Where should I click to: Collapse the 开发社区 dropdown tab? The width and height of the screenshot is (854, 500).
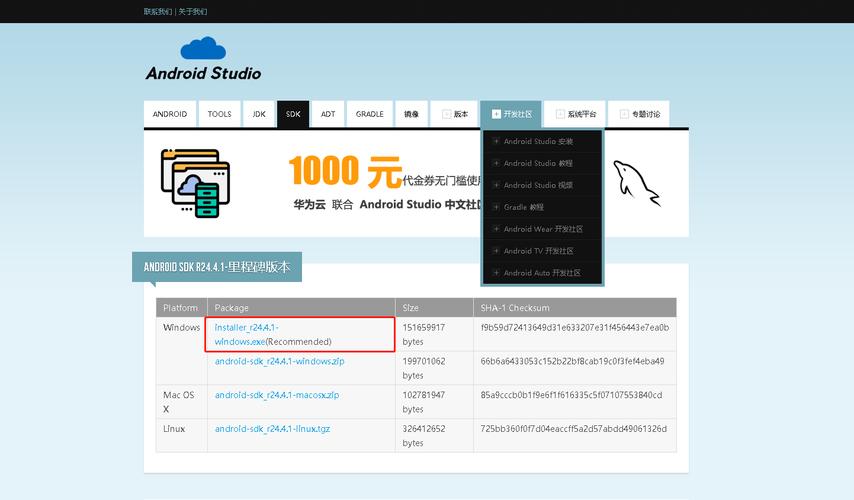click(511, 114)
